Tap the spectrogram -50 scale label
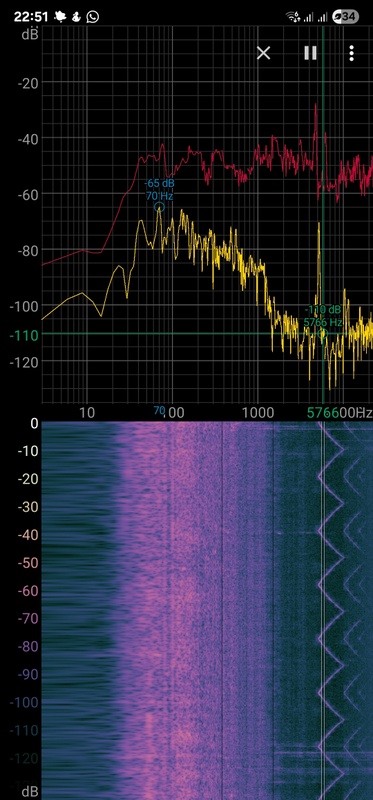 point(28,563)
